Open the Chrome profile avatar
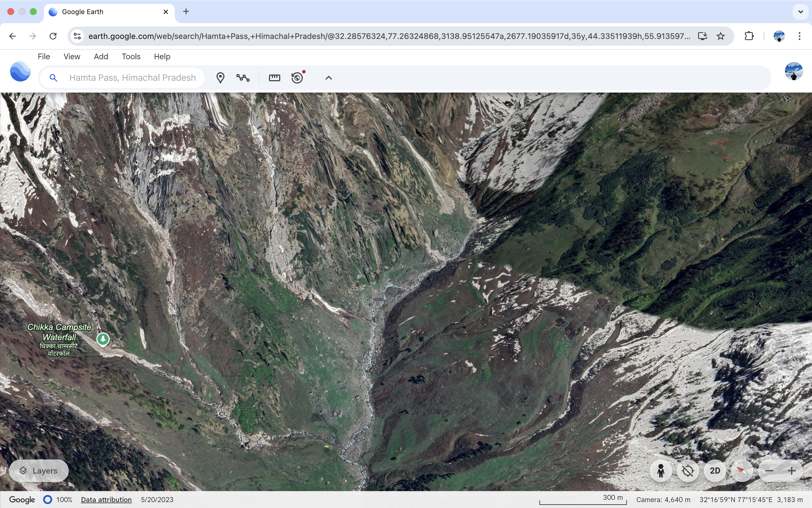 click(779, 36)
